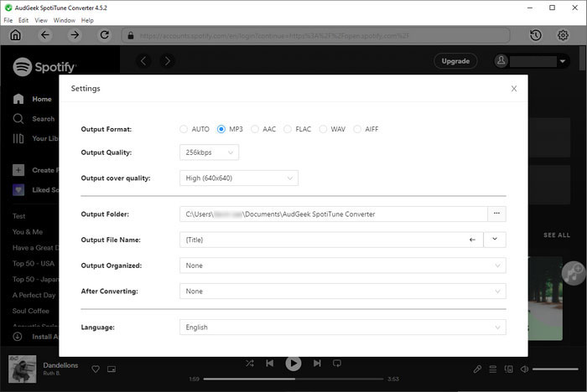Open the Soul Coffee playlist
Image resolution: width=587 pixels, height=392 pixels.
(x=31, y=311)
